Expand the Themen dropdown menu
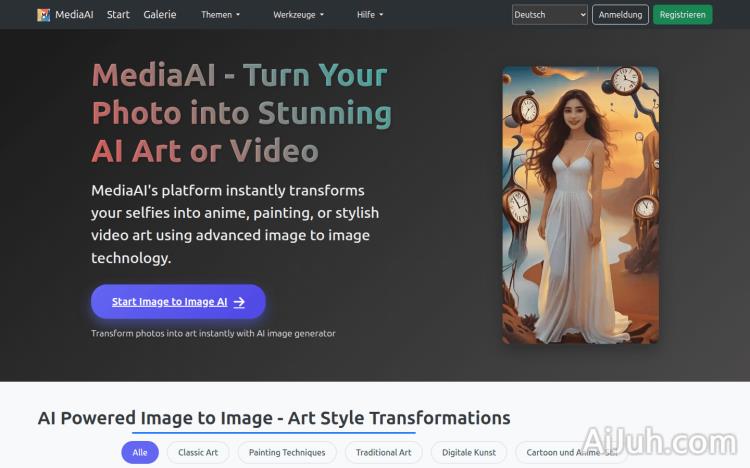Screen dimensions: 750x468 point(220,15)
